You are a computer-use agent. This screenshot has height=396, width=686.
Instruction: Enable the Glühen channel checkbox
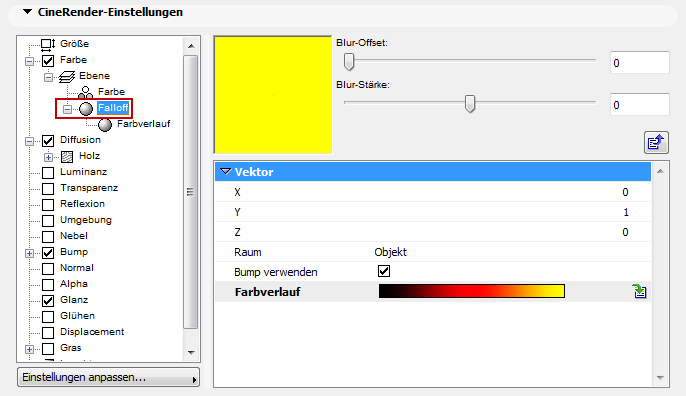click(48, 316)
